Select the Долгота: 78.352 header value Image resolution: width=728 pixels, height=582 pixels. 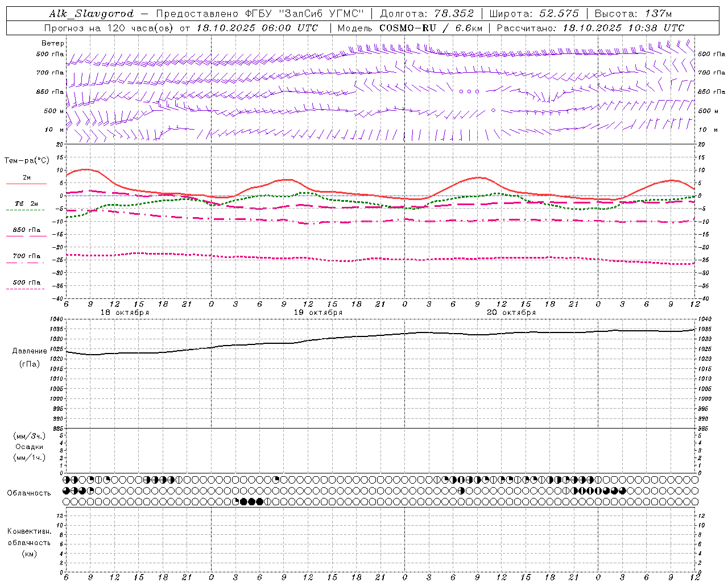point(427,14)
